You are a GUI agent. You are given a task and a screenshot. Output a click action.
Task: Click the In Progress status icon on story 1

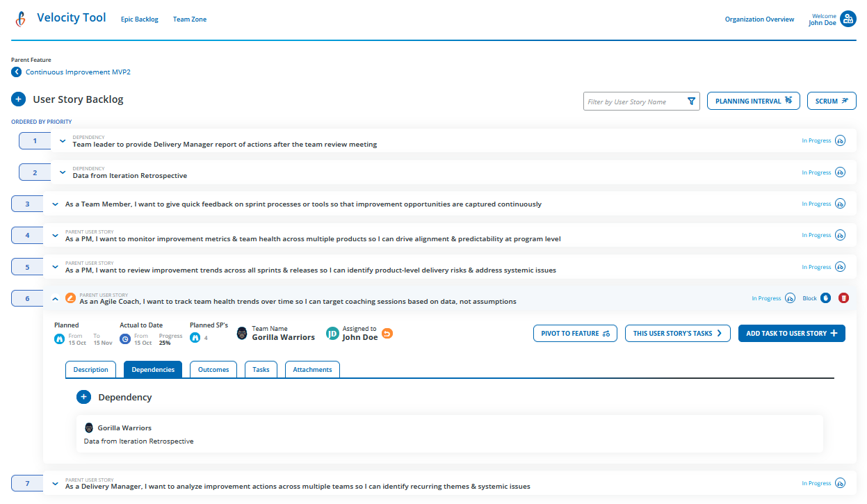841,140
